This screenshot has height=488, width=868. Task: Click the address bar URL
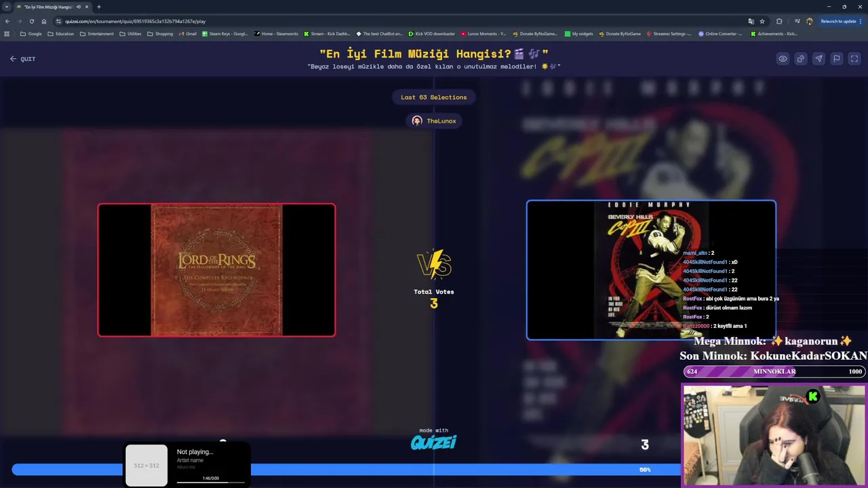pos(135,21)
